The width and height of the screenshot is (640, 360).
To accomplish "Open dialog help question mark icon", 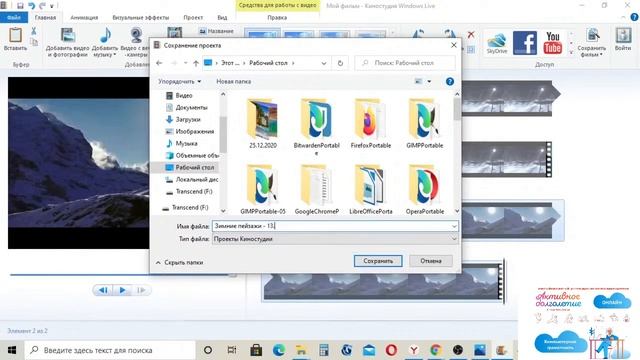I will coord(450,82).
